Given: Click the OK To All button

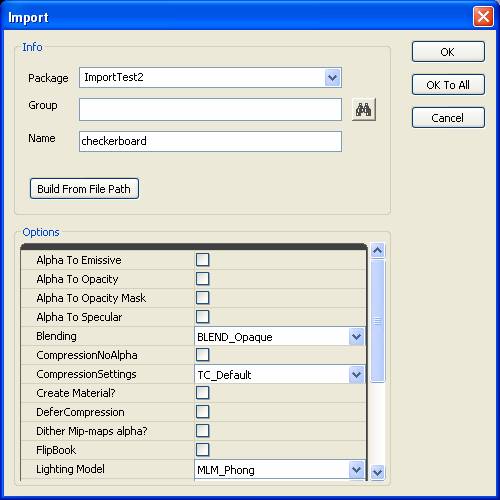Looking at the screenshot, I should click(x=448, y=85).
